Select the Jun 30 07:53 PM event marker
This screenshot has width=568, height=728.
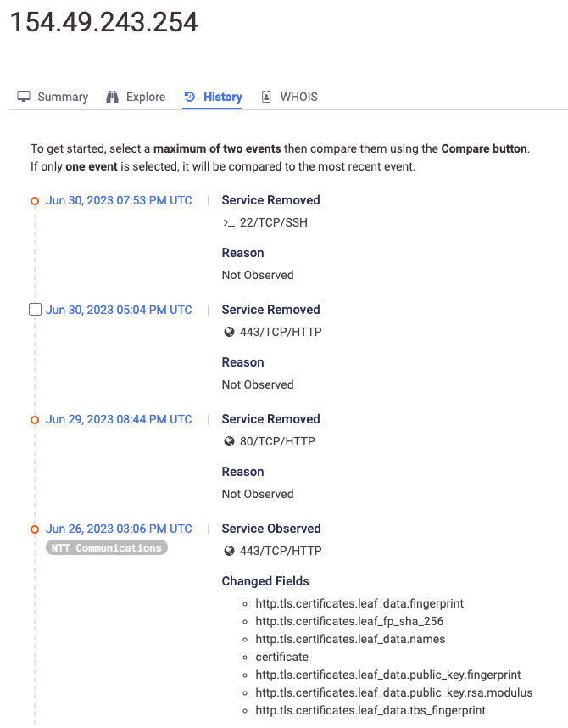[x=35, y=201]
